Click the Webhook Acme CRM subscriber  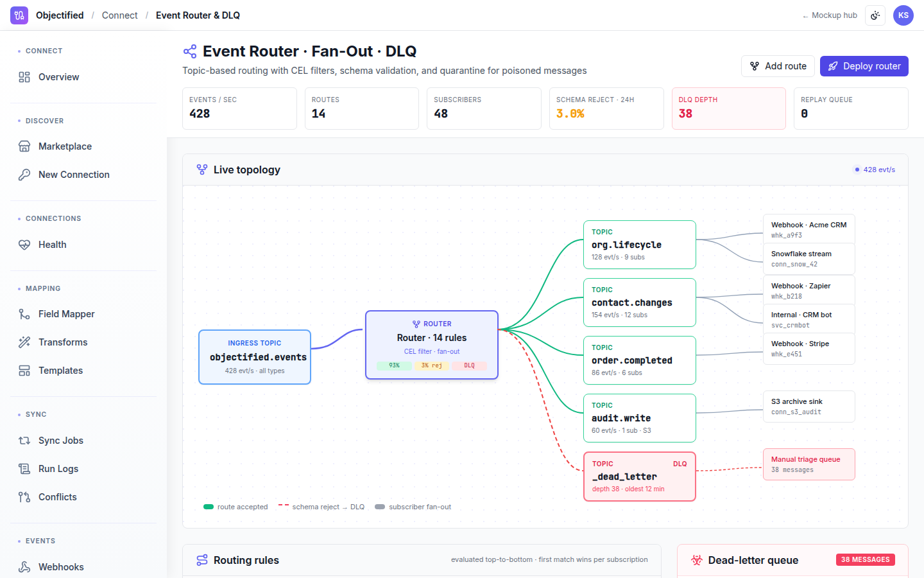click(x=809, y=230)
